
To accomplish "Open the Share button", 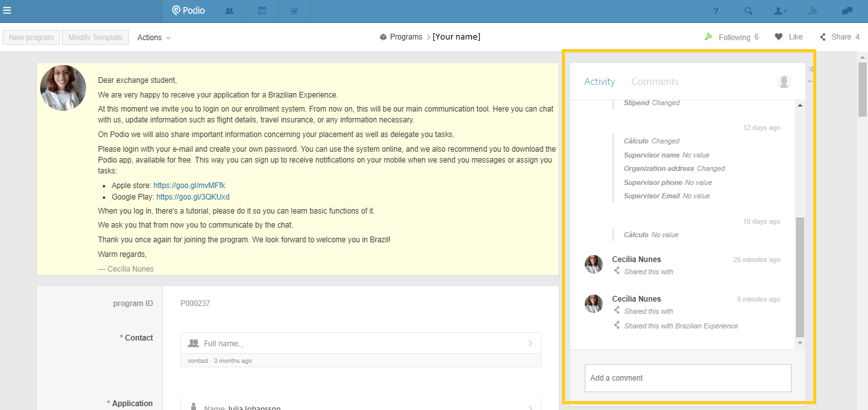I will 839,37.
